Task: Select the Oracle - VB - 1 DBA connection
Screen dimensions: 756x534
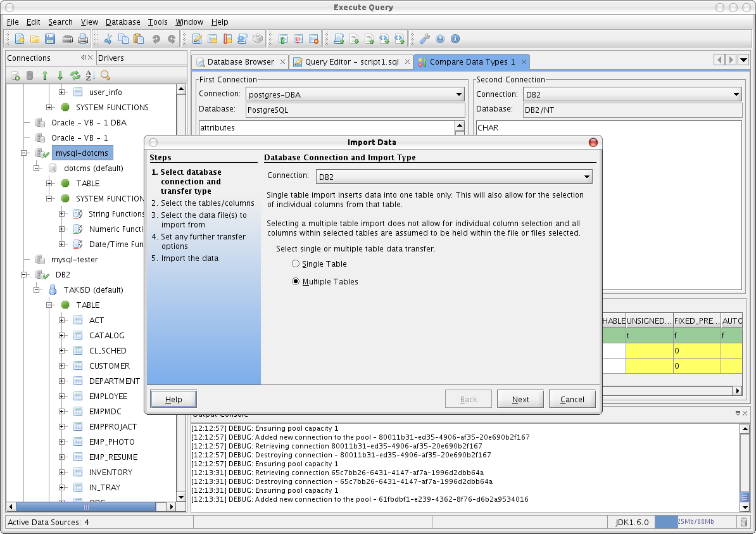Action: (89, 122)
